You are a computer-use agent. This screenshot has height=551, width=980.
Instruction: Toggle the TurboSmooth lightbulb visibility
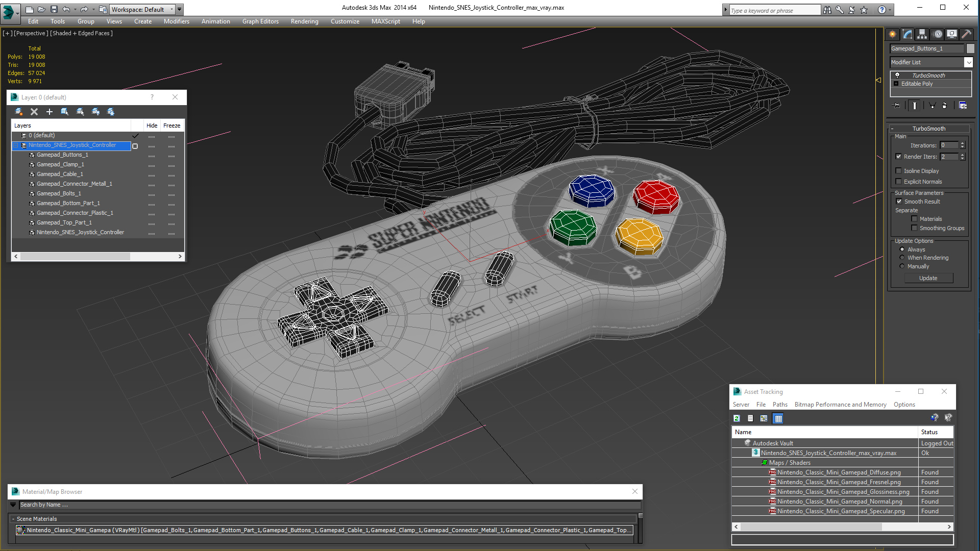tap(897, 75)
